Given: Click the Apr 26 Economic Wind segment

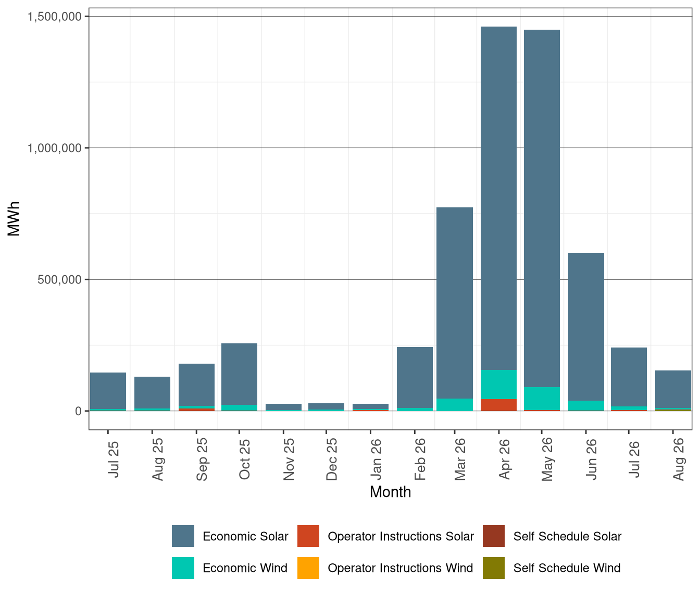Looking at the screenshot, I should [x=498, y=384].
